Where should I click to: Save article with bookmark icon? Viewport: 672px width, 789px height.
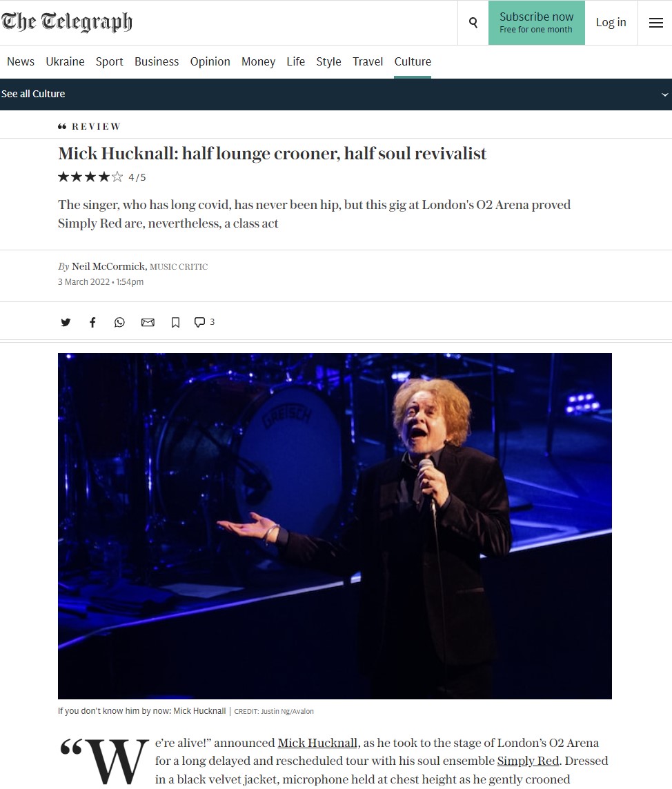[x=175, y=323]
